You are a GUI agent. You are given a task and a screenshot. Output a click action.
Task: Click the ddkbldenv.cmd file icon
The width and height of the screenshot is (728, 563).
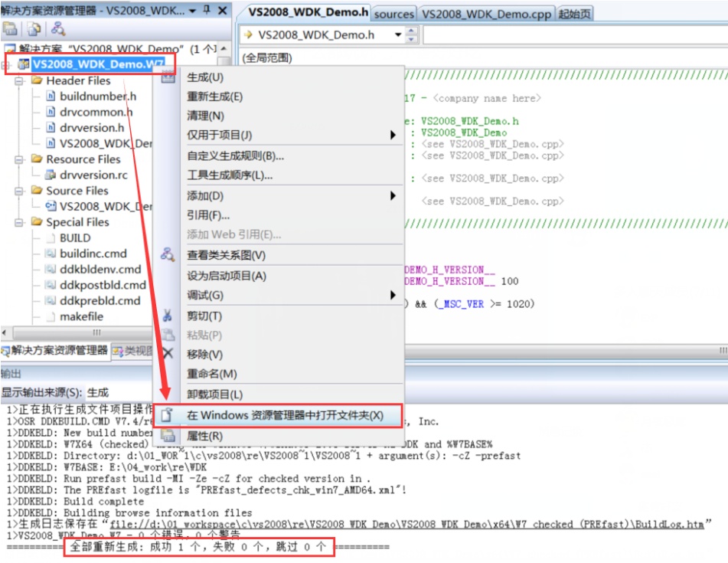coord(51,269)
